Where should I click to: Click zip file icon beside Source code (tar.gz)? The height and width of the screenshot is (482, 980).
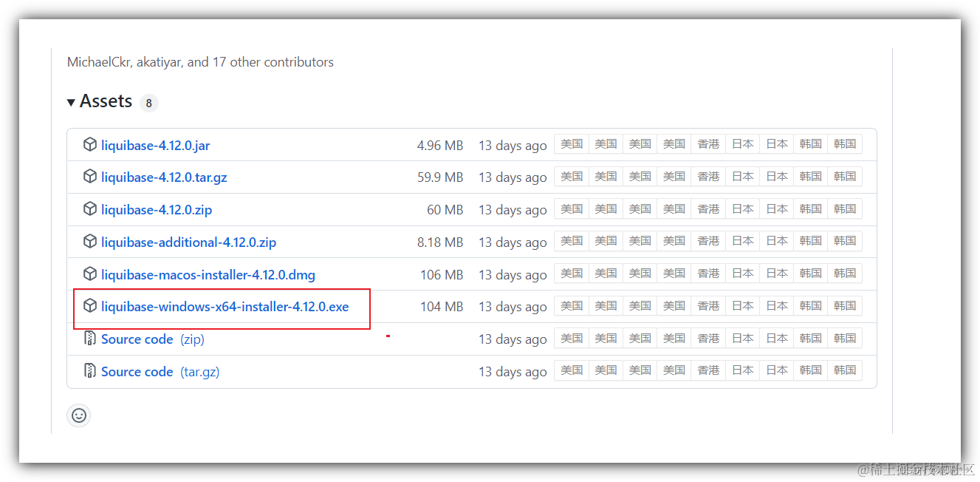[90, 371]
